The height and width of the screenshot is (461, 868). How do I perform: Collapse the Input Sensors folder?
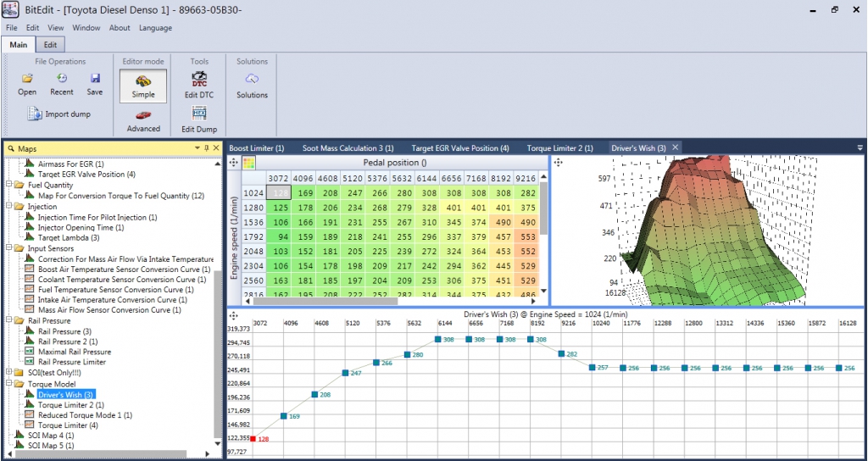pos(9,248)
